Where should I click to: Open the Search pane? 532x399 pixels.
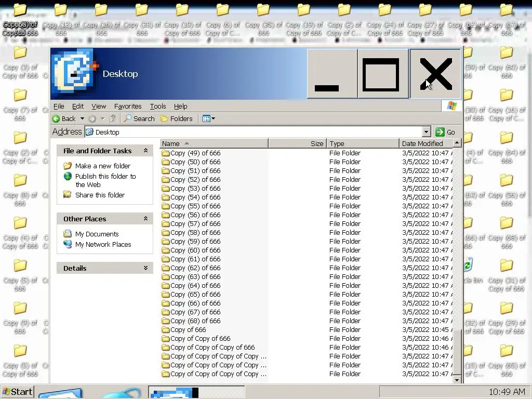[x=139, y=119]
